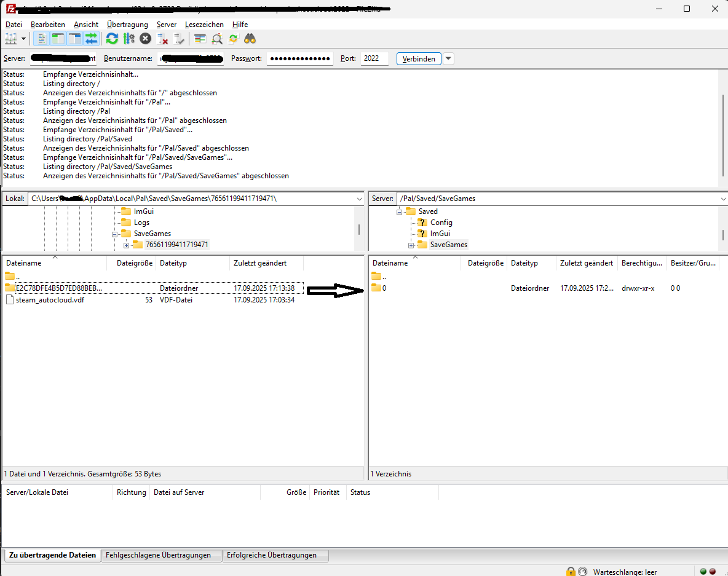The image size is (728, 576).
Task: Click the speed limit gauge icon
Action: point(583,572)
